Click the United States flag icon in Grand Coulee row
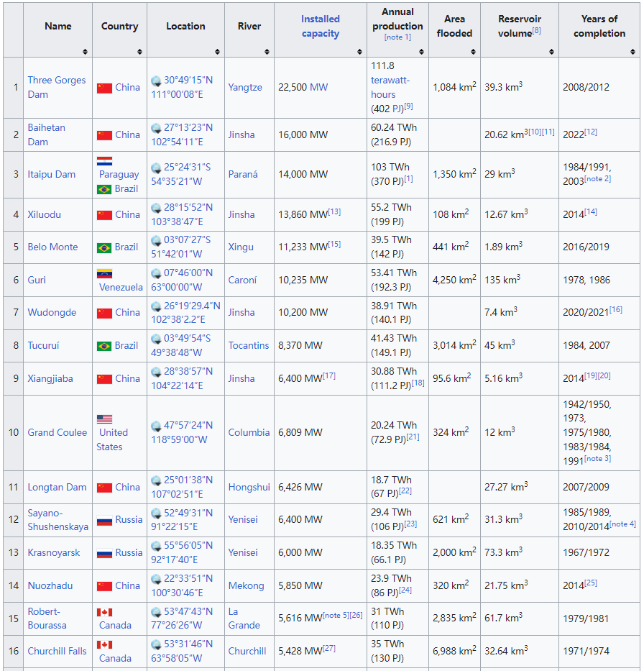 point(104,419)
